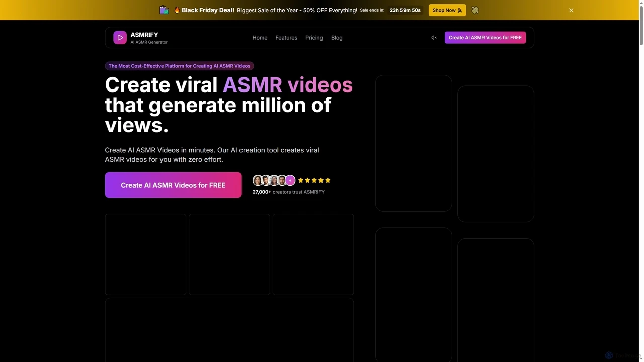Click the AI ASMR Generator subtitle

pos(149,42)
